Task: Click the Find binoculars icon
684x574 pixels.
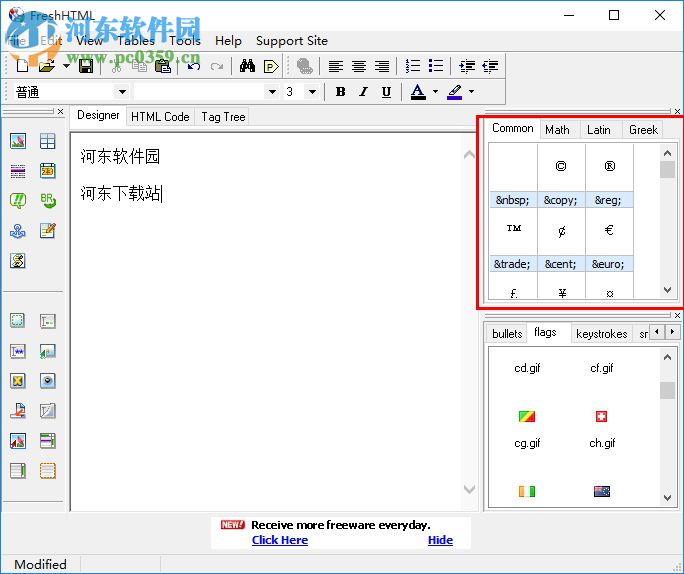Action: [x=247, y=66]
